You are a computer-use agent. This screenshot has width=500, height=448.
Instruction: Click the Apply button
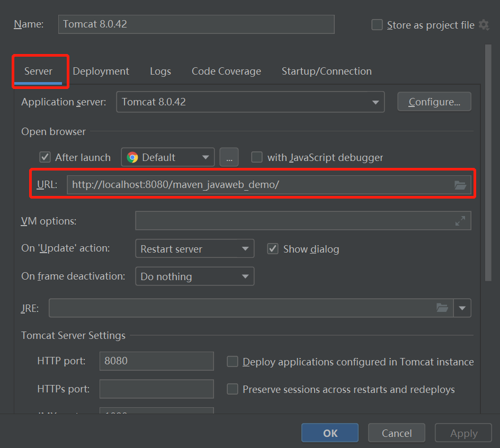click(463, 433)
